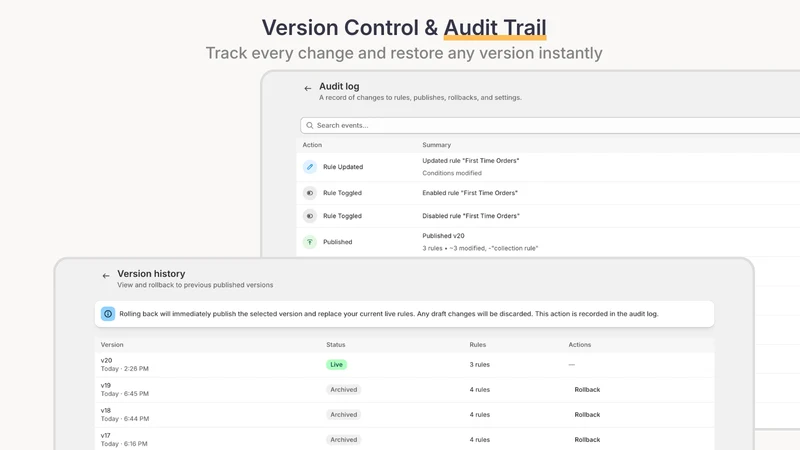Click toggle icon for Disabled rule event
The width and height of the screenshot is (800, 450).
[x=310, y=216]
